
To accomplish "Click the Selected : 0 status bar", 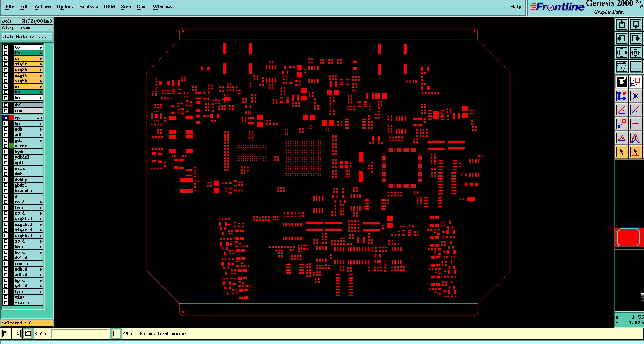I will click(x=27, y=323).
